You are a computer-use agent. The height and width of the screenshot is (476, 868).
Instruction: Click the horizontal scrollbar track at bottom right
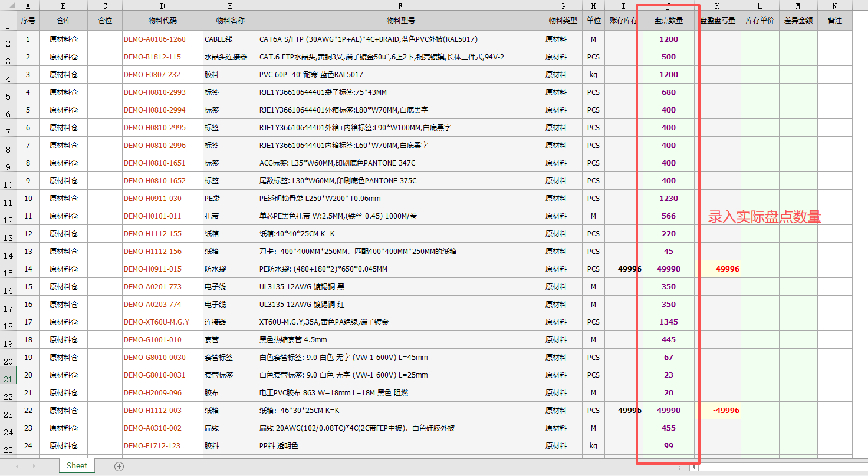pos(782,467)
